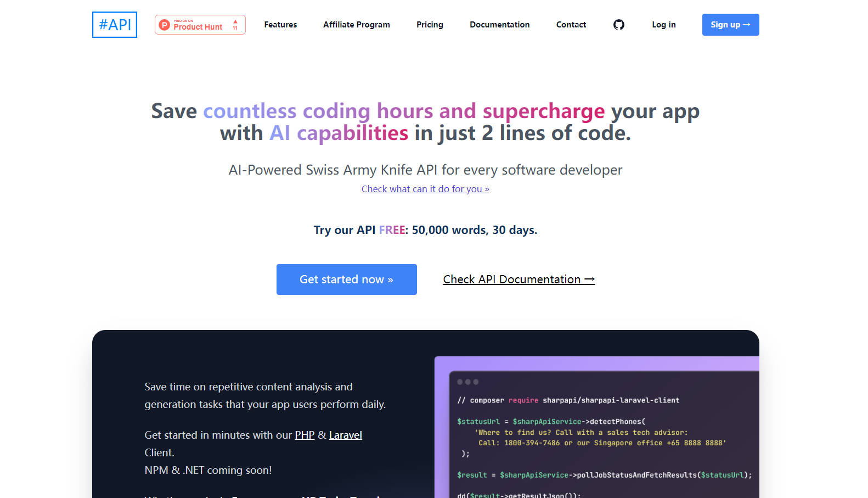
Task: Click the Log in link
Action: tap(663, 25)
